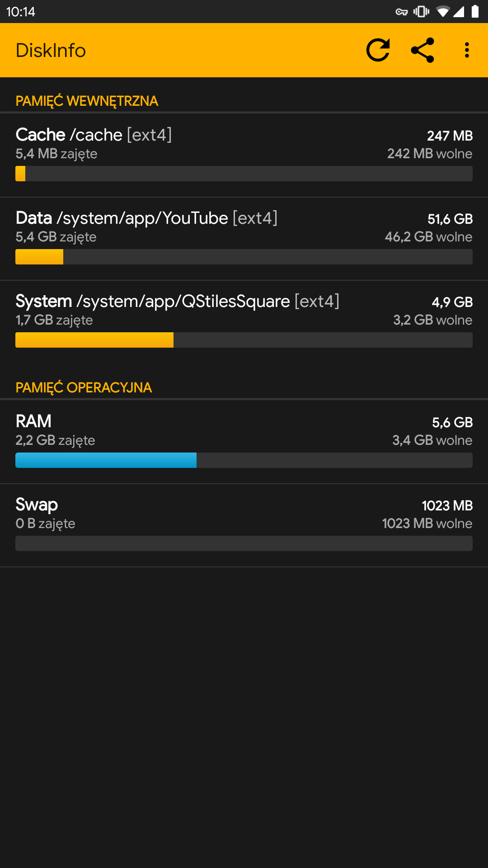Tap the DiskInfo app title
Image resolution: width=488 pixels, height=868 pixels.
pyautogui.click(x=51, y=50)
